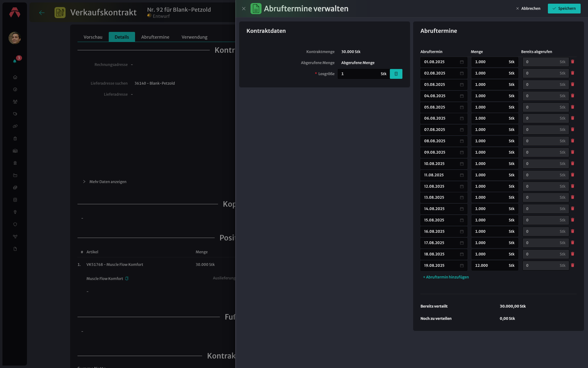Switch to the Vorschau tab

pos(93,37)
